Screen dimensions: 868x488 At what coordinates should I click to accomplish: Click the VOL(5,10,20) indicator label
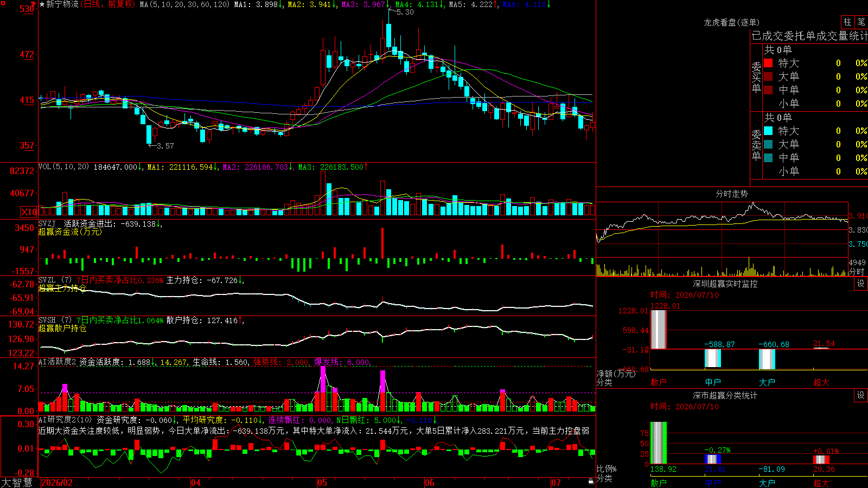(63, 167)
